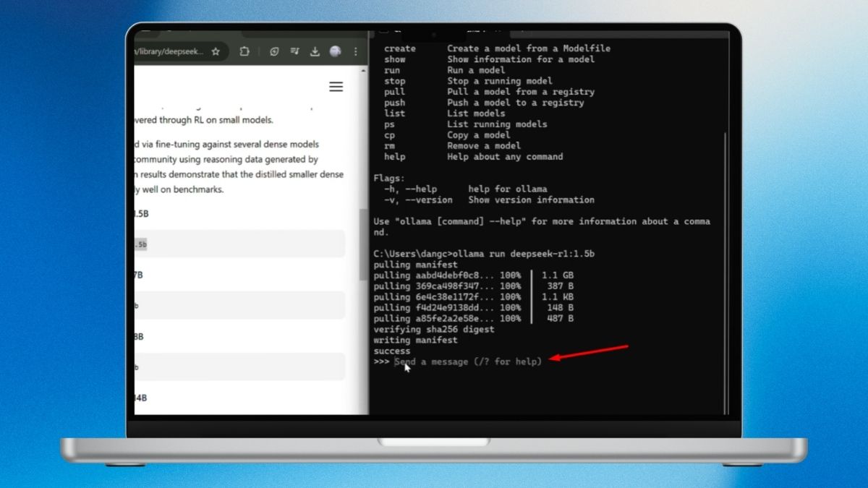
Task: Click the text 'vered through RL on small models.'
Action: click(204, 120)
